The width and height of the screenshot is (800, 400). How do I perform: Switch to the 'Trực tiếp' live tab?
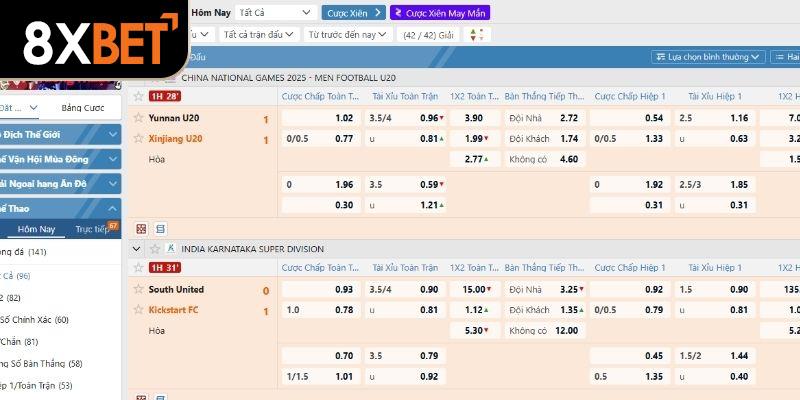pyautogui.click(x=95, y=229)
